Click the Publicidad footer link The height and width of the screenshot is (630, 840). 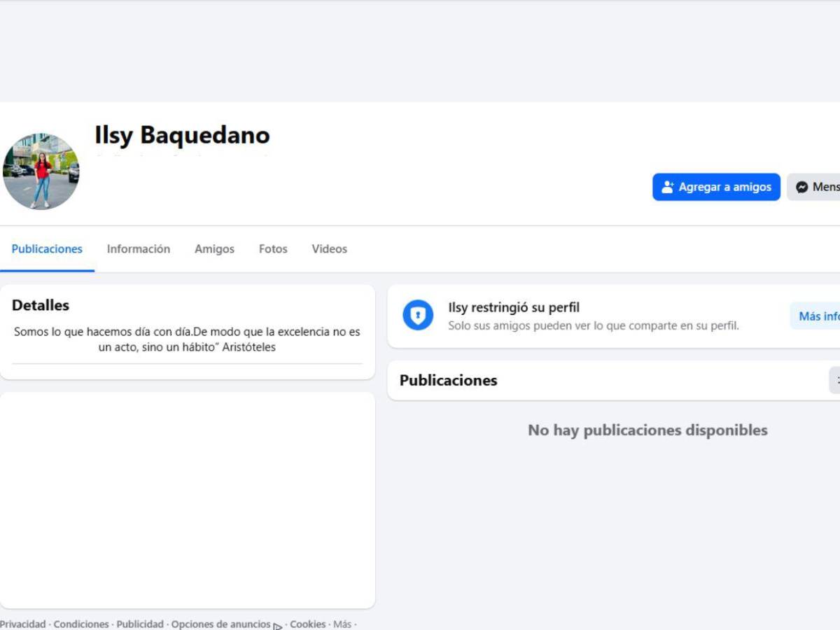[140, 624]
